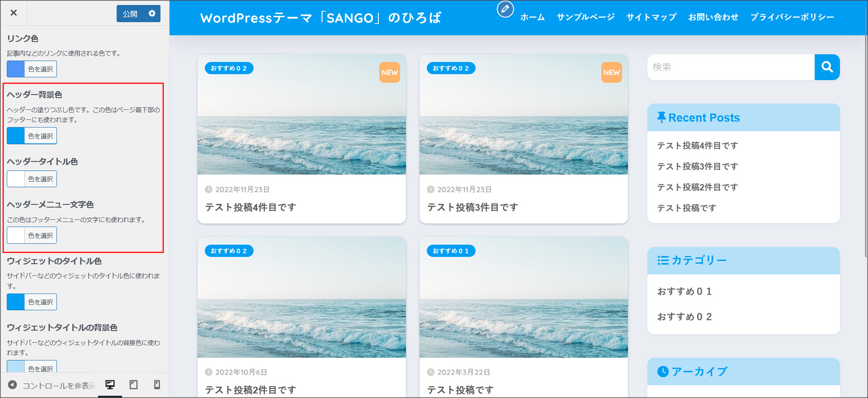Open color picker for リンク色

click(32, 69)
